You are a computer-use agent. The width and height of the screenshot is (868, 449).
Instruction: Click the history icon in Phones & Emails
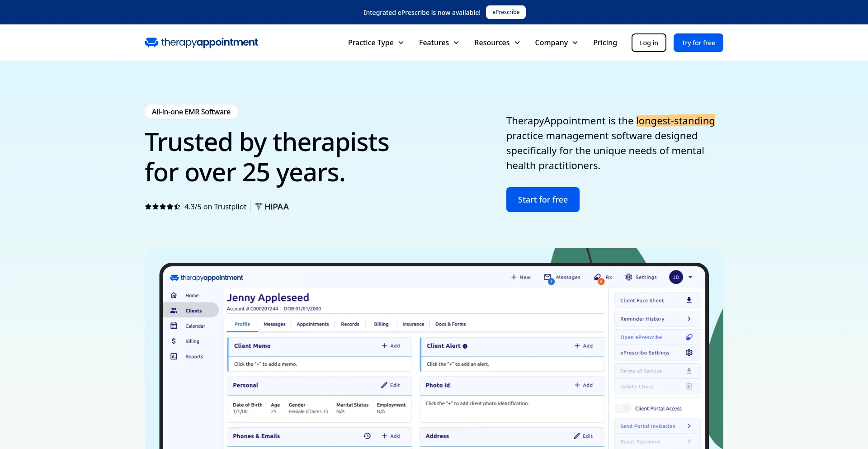367,436
